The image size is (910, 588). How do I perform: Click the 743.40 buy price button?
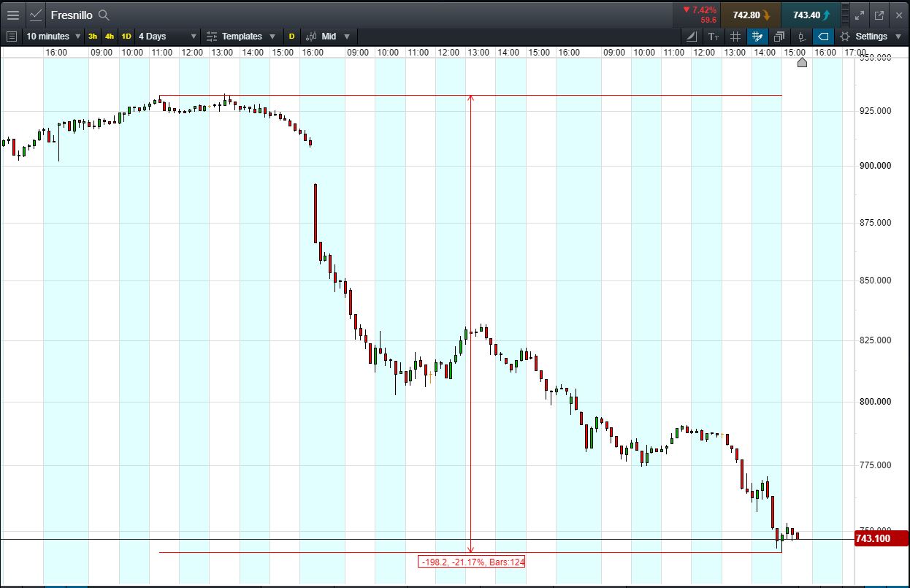810,15
